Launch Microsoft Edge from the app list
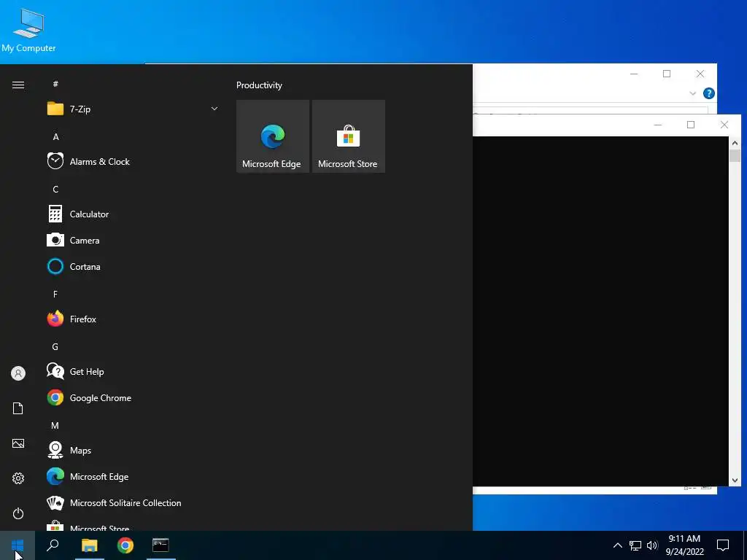The width and height of the screenshot is (747, 560). [133, 477]
